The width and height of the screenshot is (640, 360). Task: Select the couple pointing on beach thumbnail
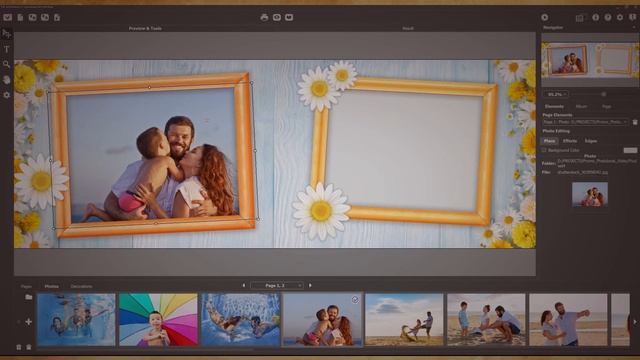[568, 320]
